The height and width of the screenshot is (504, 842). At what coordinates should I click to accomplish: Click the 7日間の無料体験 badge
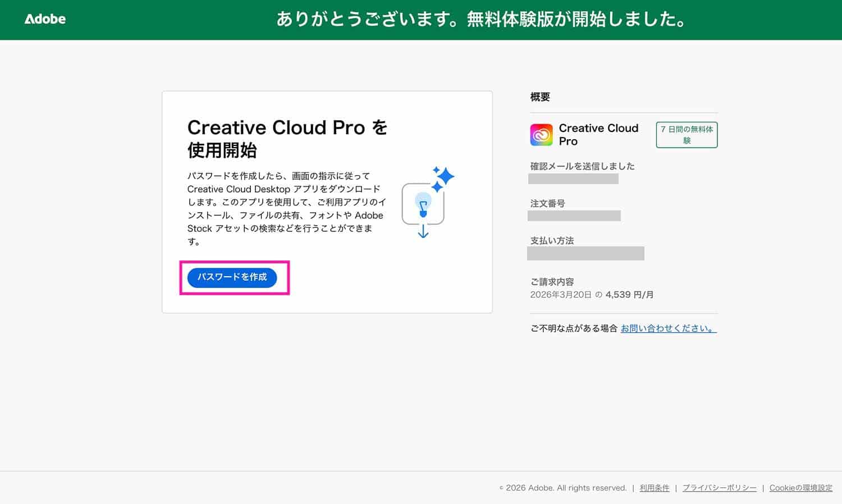[686, 135]
